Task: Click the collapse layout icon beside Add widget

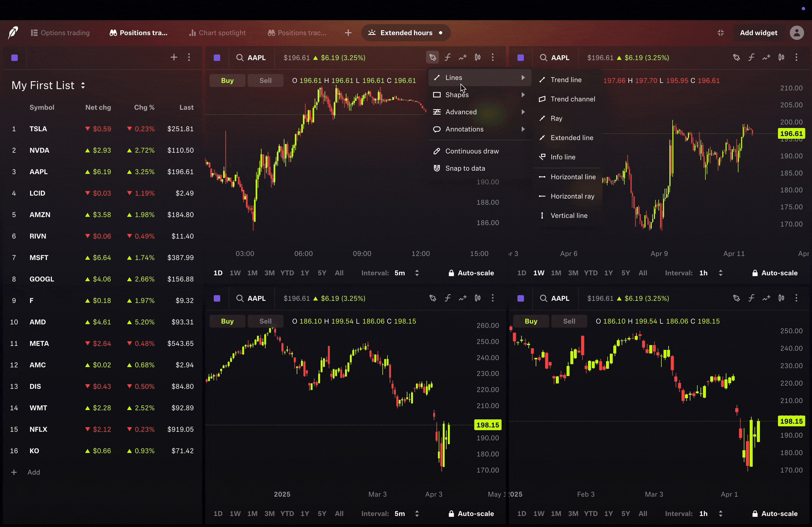Action: 720,33
